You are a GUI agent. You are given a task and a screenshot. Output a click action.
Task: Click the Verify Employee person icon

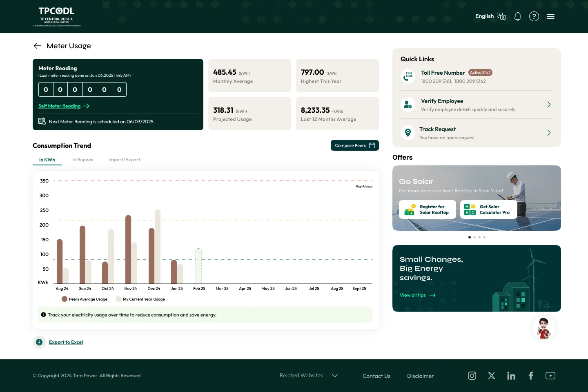tap(408, 105)
